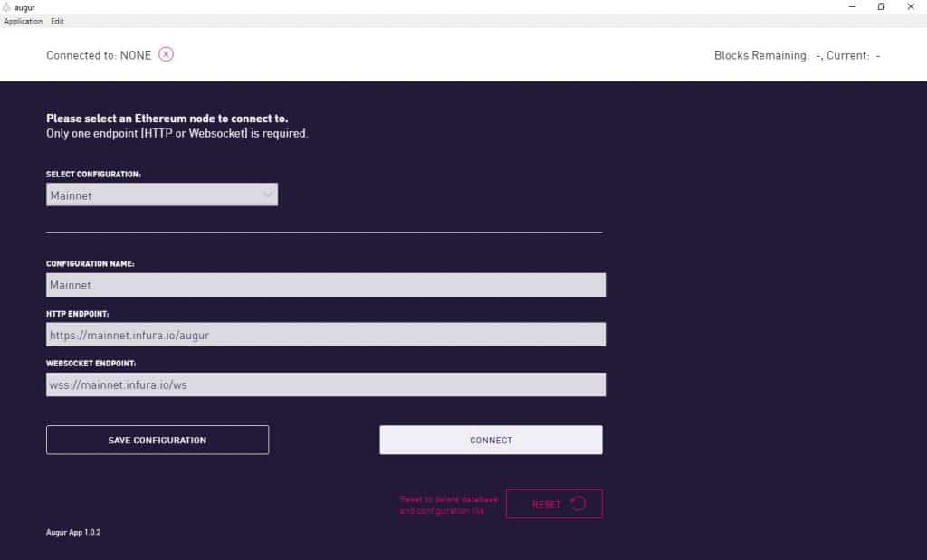Close the augur window
This screenshot has height=560, width=927.
click(x=911, y=7)
